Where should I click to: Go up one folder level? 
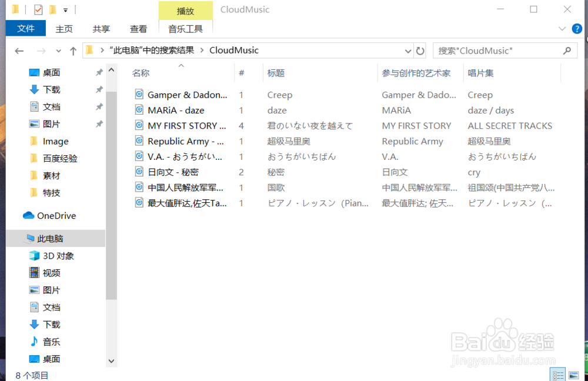pyautogui.click(x=73, y=51)
